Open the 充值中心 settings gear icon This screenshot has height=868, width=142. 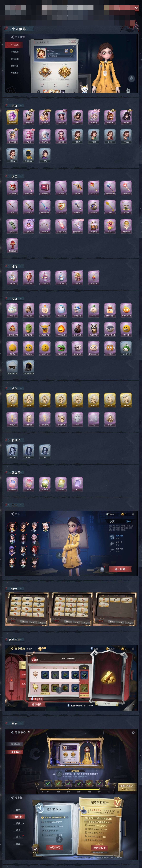[x=133, y=733]
